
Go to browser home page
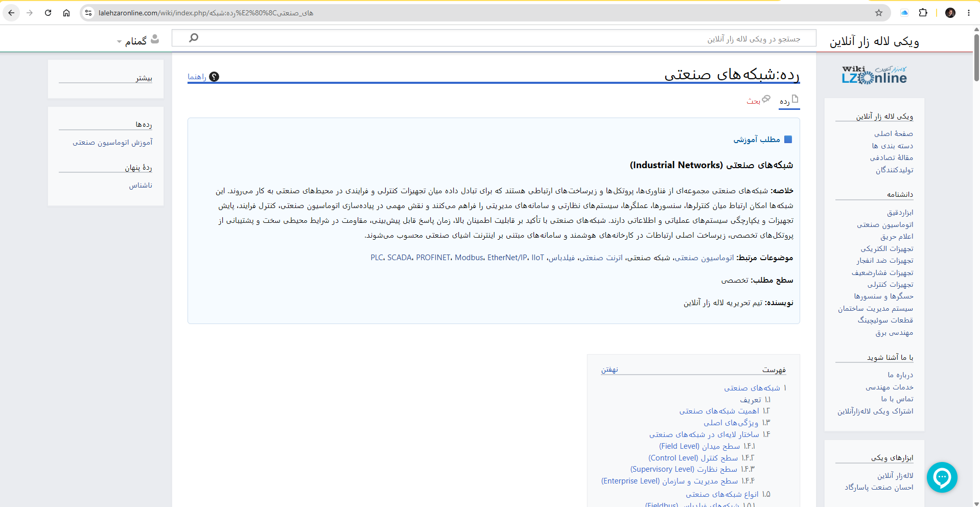tap(66, 13)
